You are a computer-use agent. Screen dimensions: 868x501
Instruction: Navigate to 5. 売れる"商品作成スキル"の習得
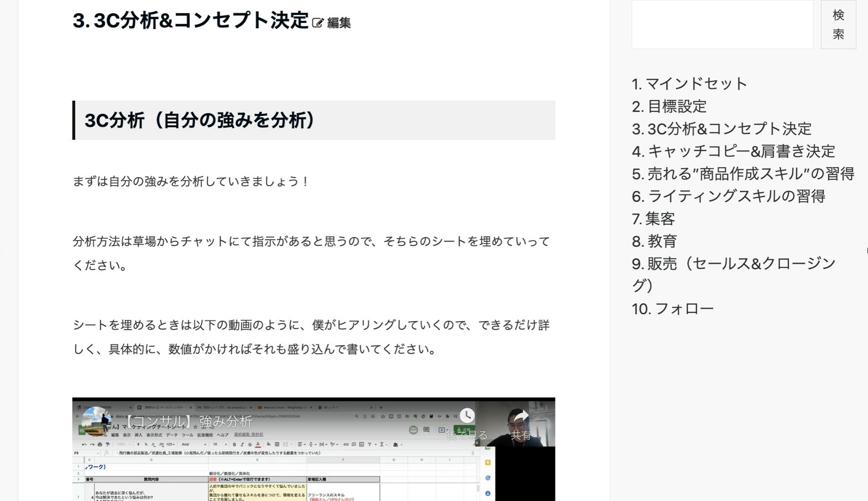pyautogui.click(x=742, y=174)
